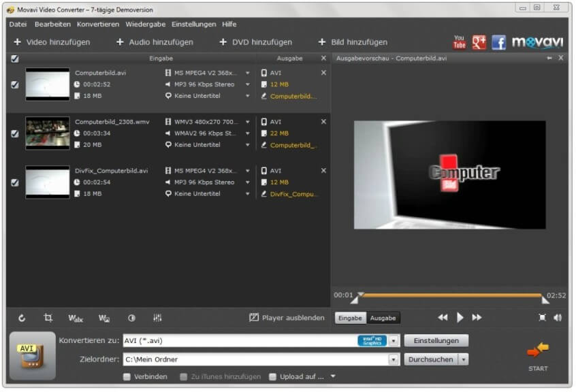Enable the Verbinden checkbox
The image size is (576, 392).
point(127,376)
